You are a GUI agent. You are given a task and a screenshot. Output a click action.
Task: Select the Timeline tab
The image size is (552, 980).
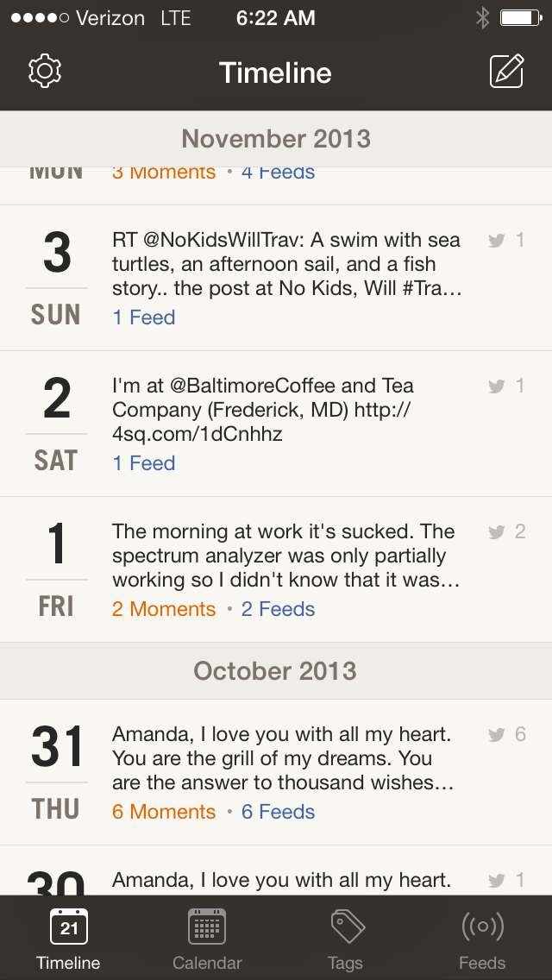point(69,938)
